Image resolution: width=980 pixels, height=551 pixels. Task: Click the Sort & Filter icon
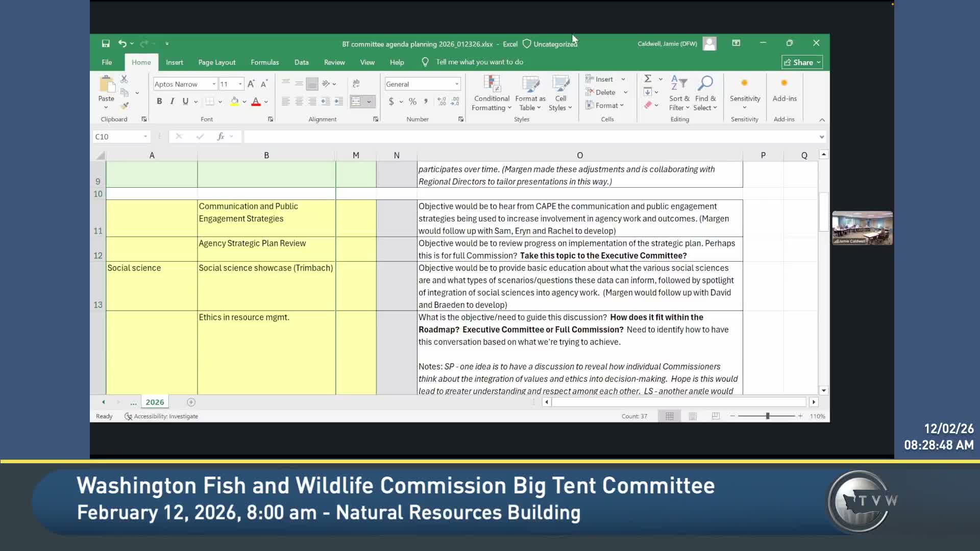[x=679, y=84]
